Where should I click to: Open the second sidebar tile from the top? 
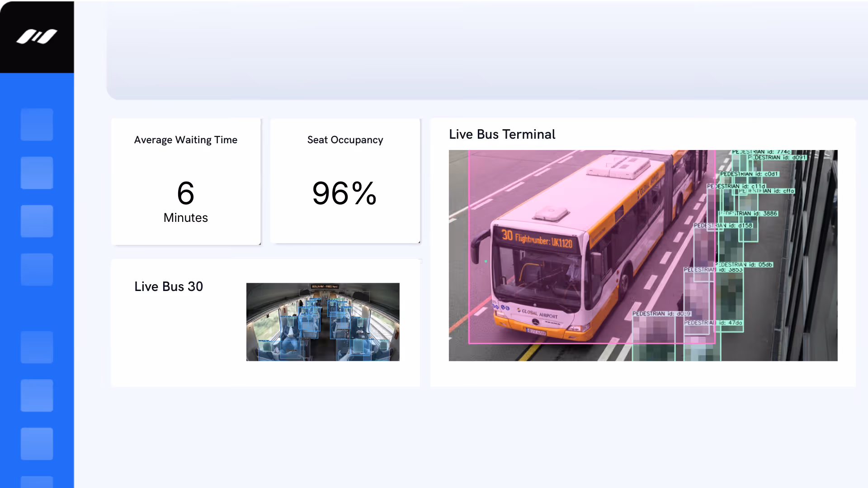pyautogui.click(x=37, y=173)
